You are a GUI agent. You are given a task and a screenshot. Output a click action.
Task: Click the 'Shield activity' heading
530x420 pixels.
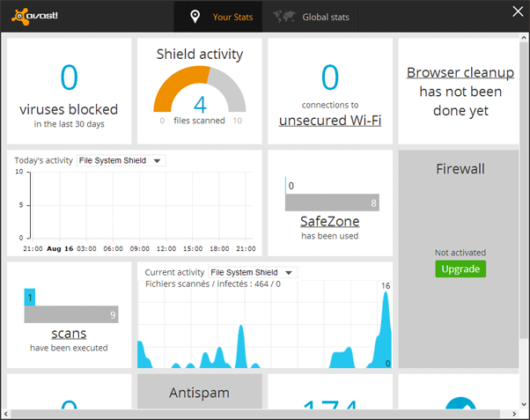point(200,54)
